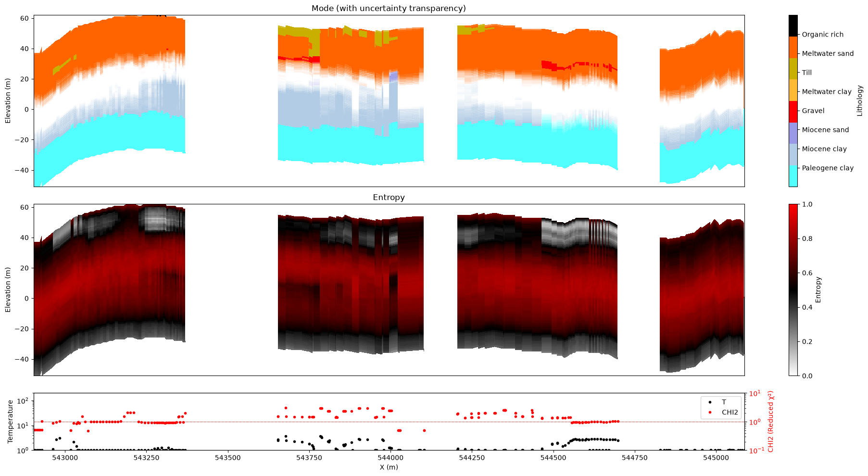This screenshot has width=868, height=476.
Task: Click the black Organic rich color segment
Action: pyautogui.click(x=793, y=25)
